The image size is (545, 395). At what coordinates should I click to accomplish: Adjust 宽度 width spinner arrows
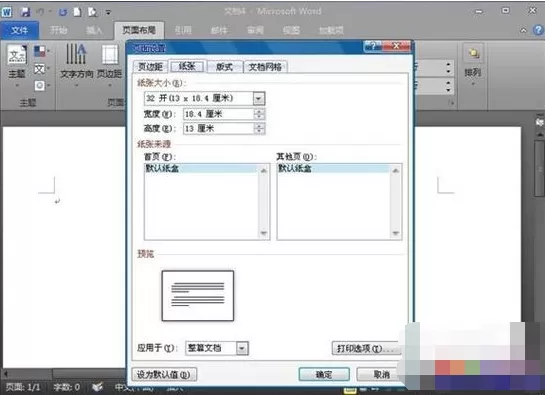[259, 114]
